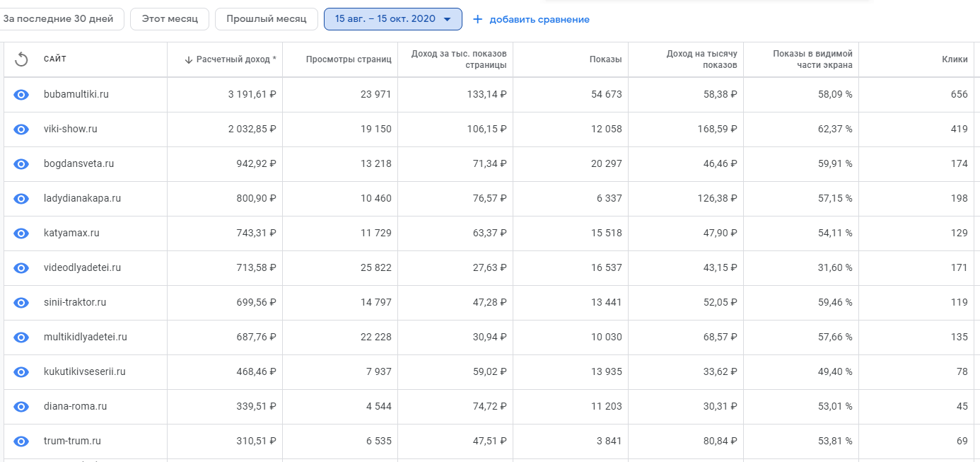This screenshot has height=462, width=980.
Task: Click clicks value 45
Action: click(962, 406)
